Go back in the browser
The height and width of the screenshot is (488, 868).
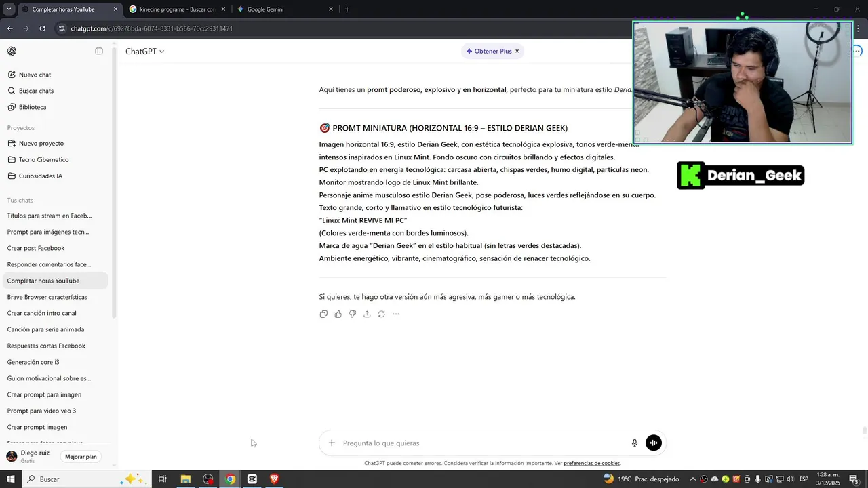pos(9,28)
